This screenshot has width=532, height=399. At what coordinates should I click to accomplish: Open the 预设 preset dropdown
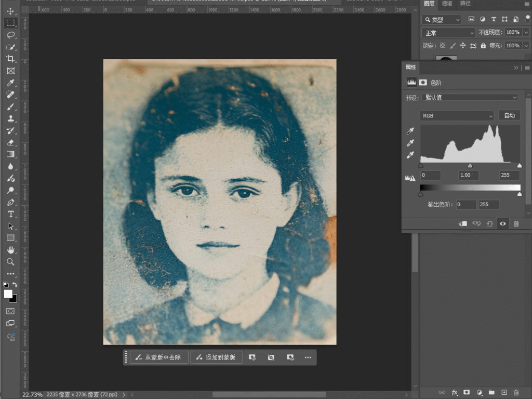pos(471,97)
